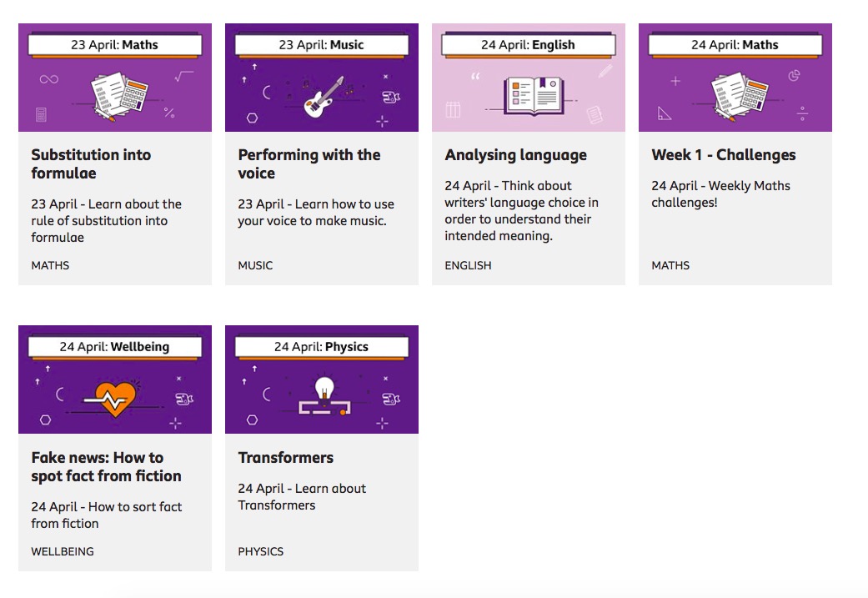The height and width of the screenshot is (598, 868).
Task: Open the Transformers physics lesson
Action: pos(285,458)
